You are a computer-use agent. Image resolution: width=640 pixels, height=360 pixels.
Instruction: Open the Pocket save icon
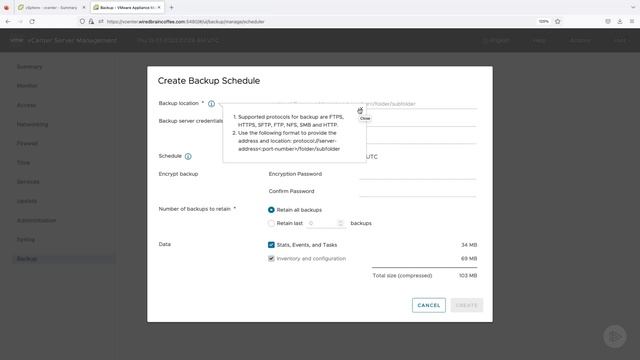608,21
